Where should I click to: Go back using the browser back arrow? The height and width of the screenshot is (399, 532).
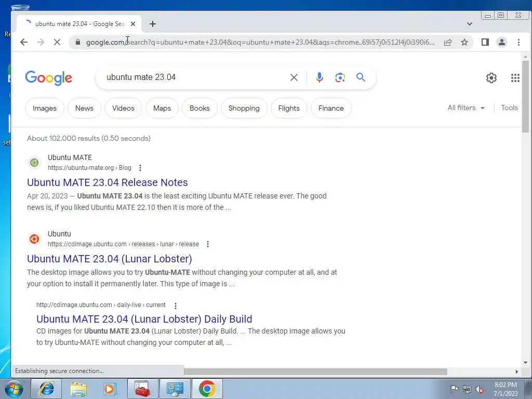[24, 42]
